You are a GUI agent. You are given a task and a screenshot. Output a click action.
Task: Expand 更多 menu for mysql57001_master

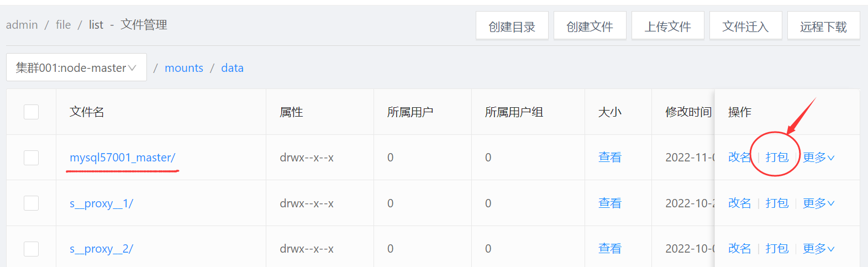[x=818, y=158]
